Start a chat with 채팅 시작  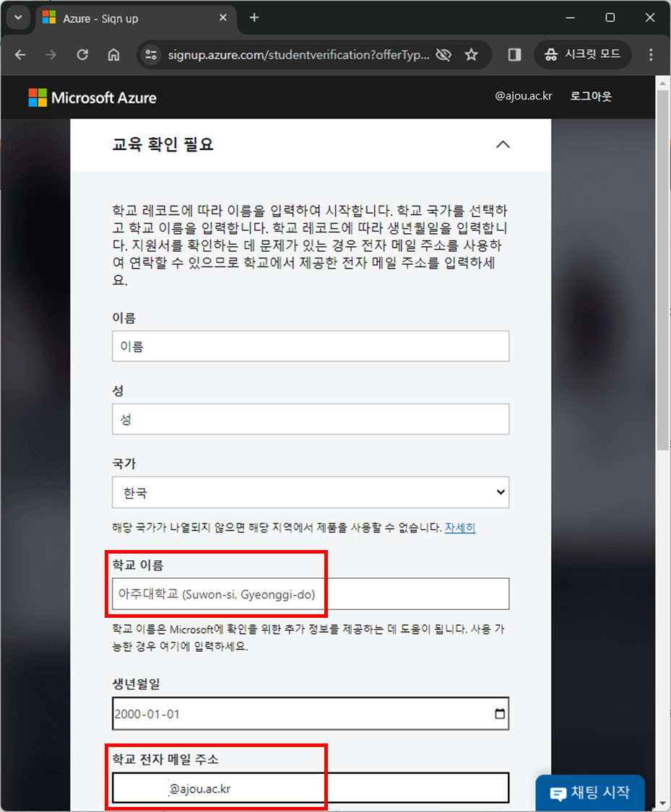tap(590, 793)
